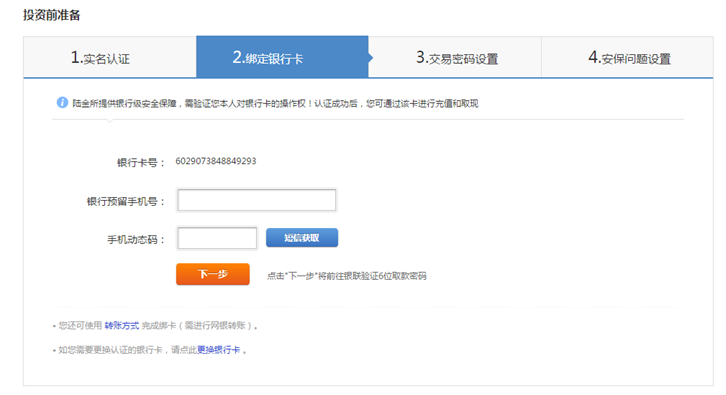726x395 pixels.
Task: Click the 手机动态码 label text
Action: [136, 239]
